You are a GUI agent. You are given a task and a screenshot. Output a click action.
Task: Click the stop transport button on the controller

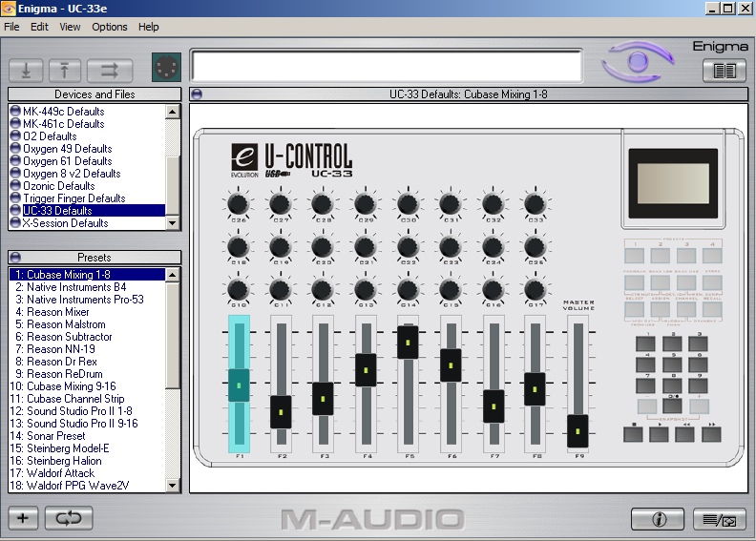[x=633, y=434]
